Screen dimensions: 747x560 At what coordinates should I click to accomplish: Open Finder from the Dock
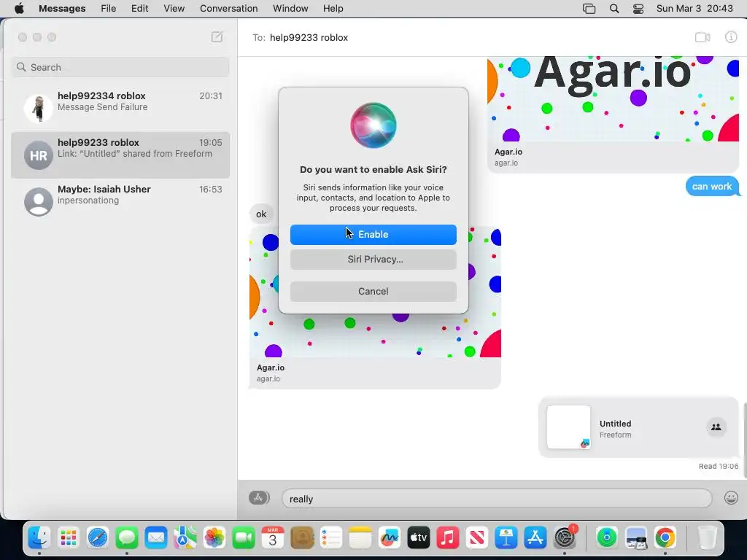pos(39,538)
